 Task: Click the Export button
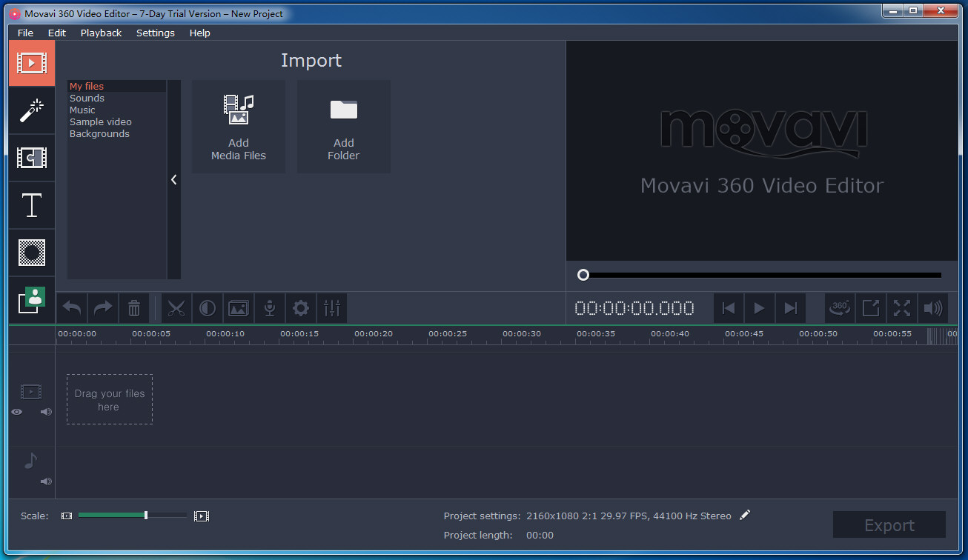click(889, 524)
